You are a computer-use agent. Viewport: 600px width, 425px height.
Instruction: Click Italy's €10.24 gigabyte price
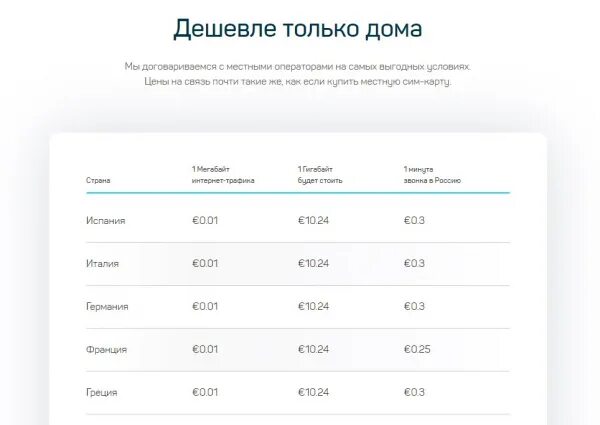tap(313, 263)
